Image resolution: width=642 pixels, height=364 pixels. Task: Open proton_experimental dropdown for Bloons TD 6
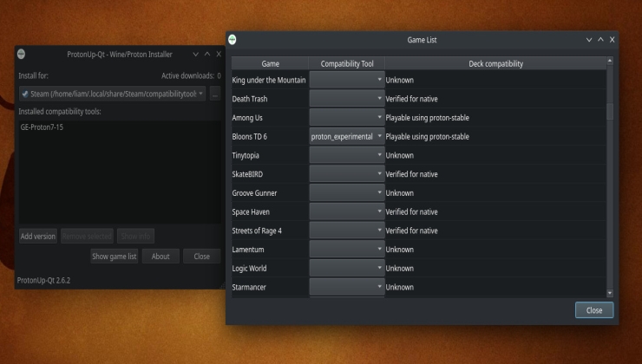point(347,136)
